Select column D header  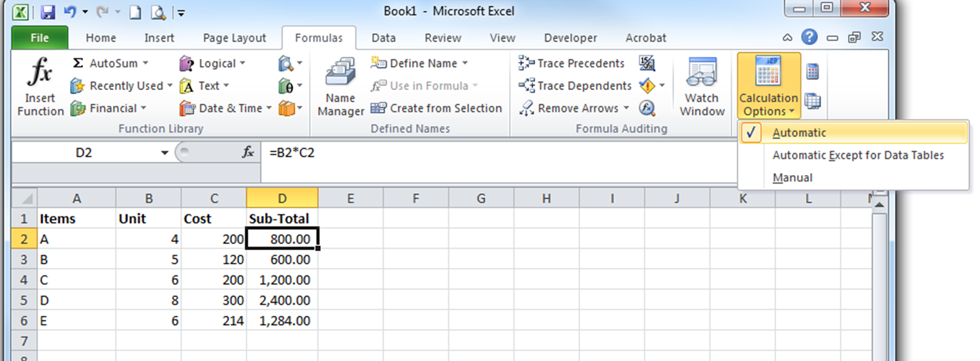click(282, 198)
